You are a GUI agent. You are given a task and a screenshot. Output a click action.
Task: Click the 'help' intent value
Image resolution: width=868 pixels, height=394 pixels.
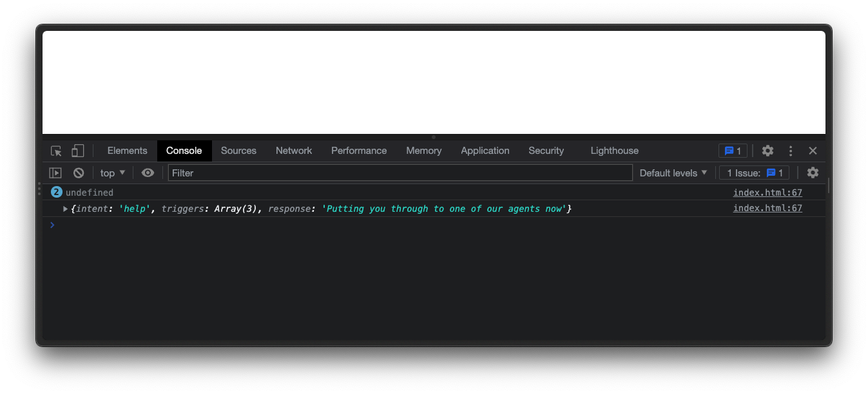click(135, 209)
